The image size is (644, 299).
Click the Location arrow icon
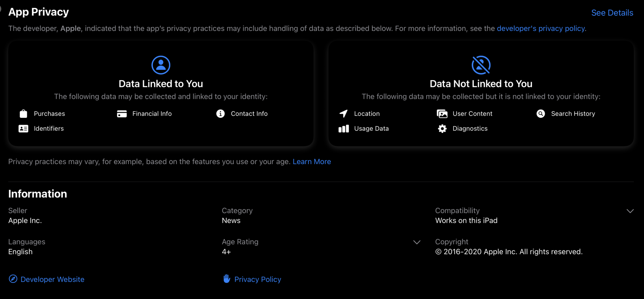click(x=343, y=114)
